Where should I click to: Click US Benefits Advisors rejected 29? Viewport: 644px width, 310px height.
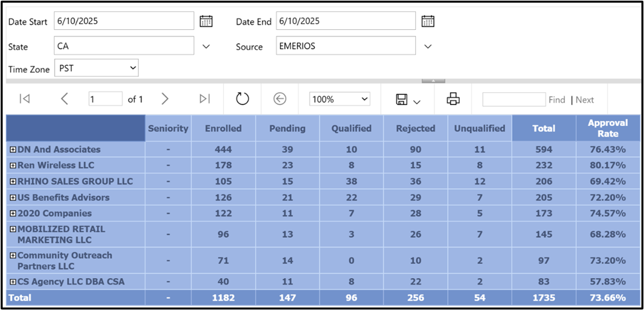pyautogui.click(x=415, y=197)
